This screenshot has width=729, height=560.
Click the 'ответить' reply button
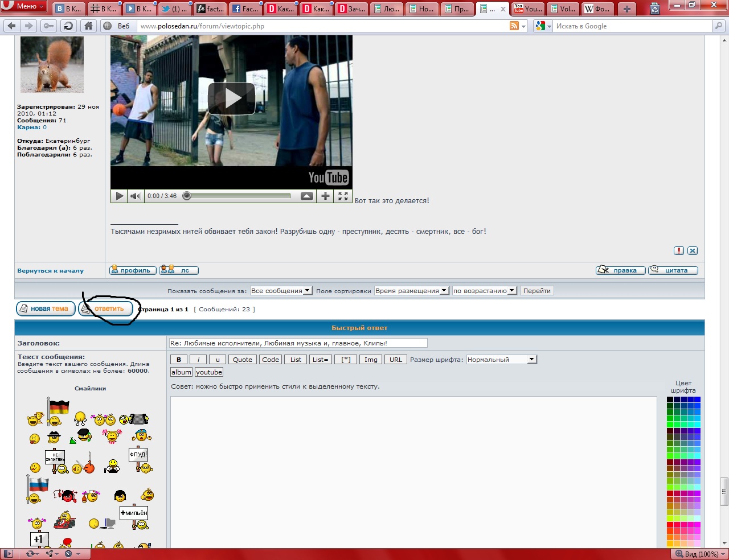pyautogui.click(x=105, y=309)
